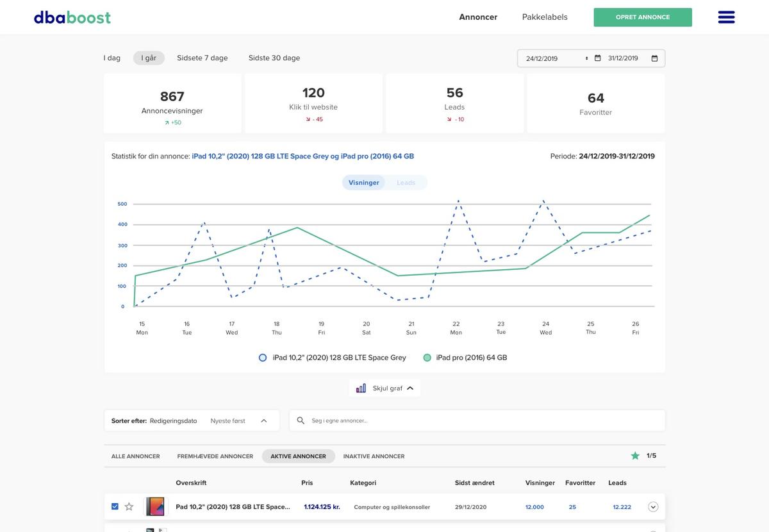Open the start date calendar picker
The image size is (769, 532).
pos(597,58)
